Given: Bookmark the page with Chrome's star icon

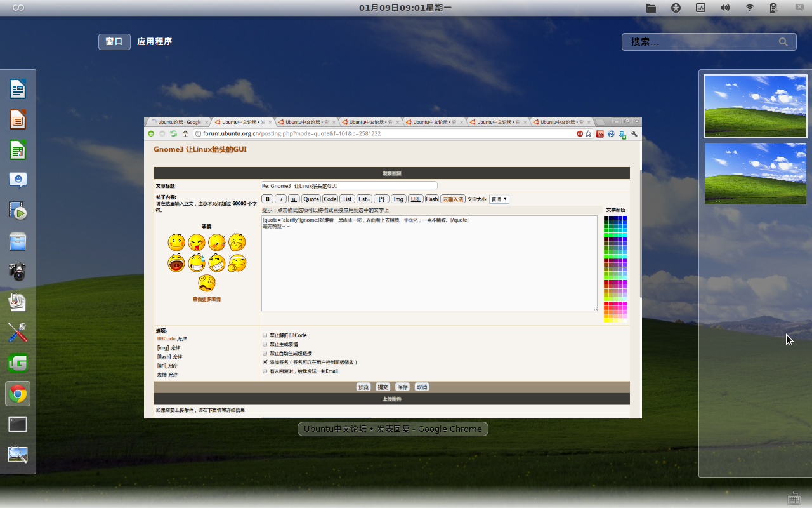Looking at the screenshot, I should pos(589,134).
